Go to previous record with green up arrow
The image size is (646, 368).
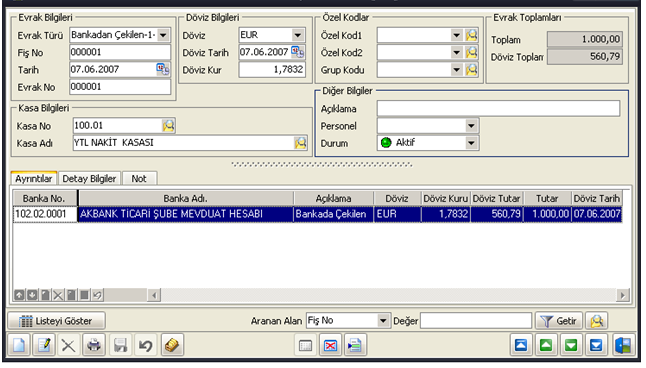[546, 345]
